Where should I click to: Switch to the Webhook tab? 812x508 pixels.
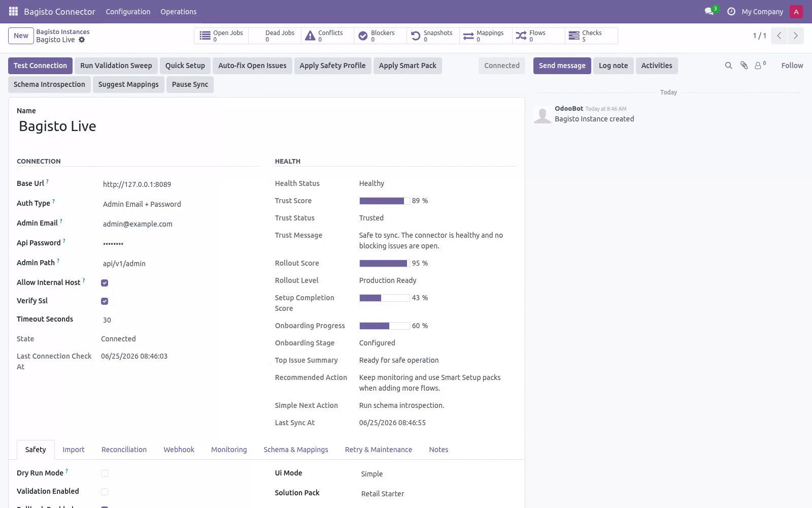click(179, 450)
